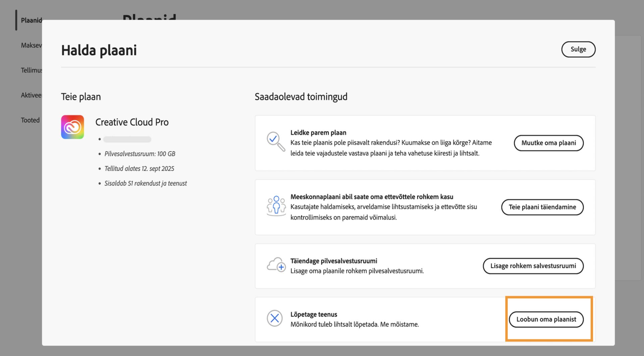Click the Lõpetage teenus title

click(x=314, y=314)
